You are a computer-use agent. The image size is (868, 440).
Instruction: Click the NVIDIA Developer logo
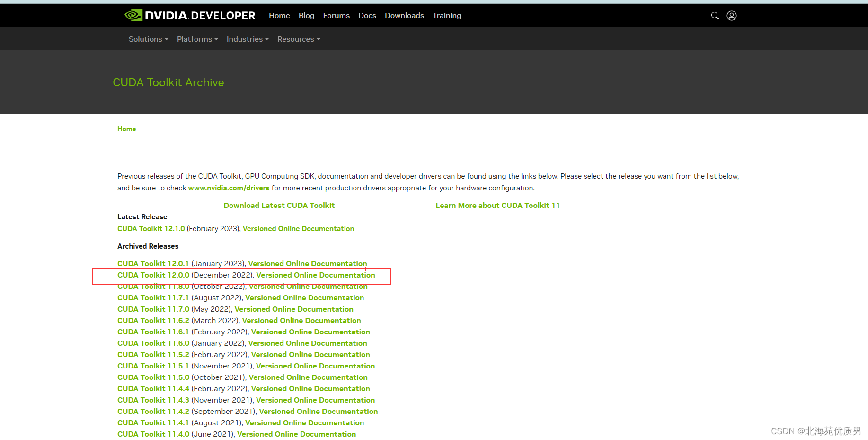[190, 16]
